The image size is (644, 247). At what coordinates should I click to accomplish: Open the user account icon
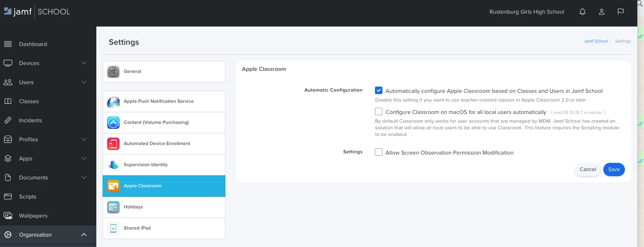(x=602, y=12)
